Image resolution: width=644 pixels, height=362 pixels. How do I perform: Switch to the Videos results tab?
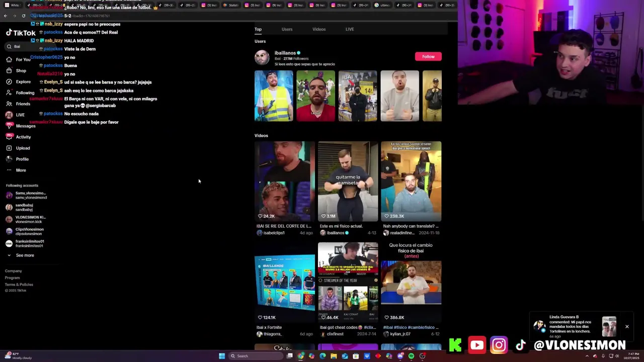point(319,29)
